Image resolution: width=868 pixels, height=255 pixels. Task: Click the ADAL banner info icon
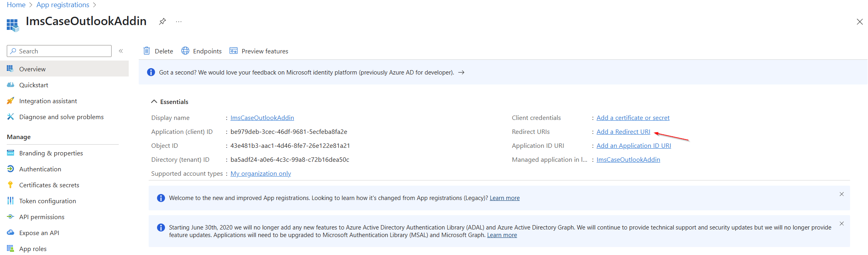click(161, 228)
